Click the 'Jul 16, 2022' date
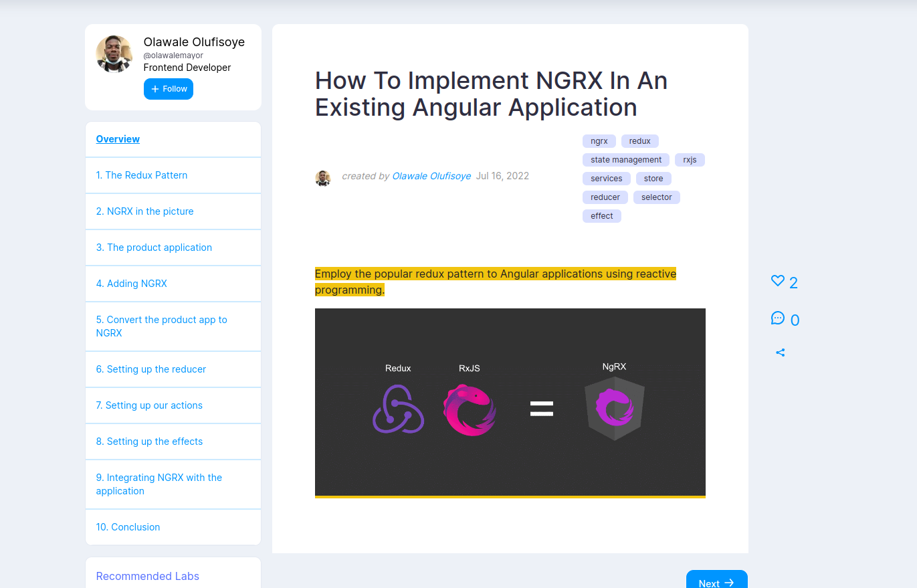917x588 pixels. (x=502, y=176)
